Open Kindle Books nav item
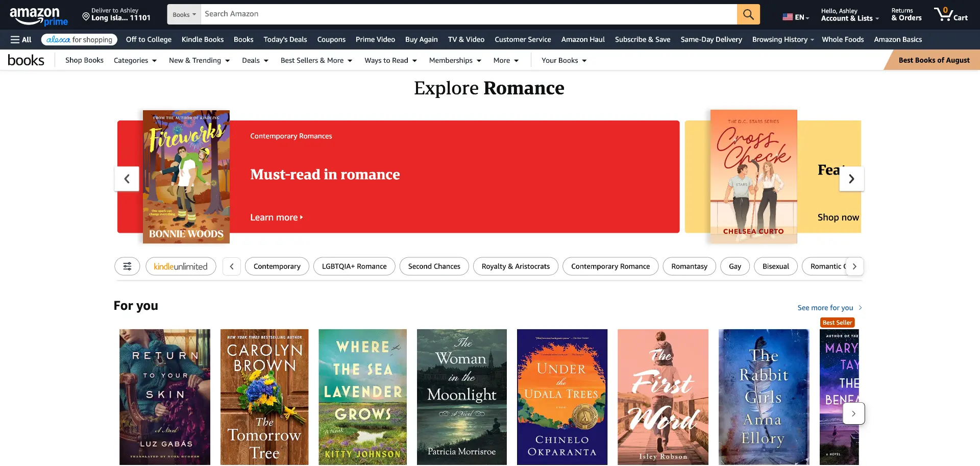This screenshot has width=980, height=466. click(x=203, y=39)
